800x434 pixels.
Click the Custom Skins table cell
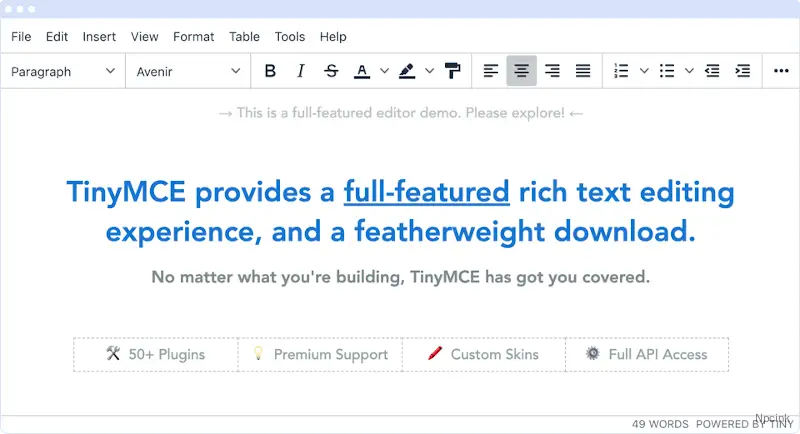484,354
